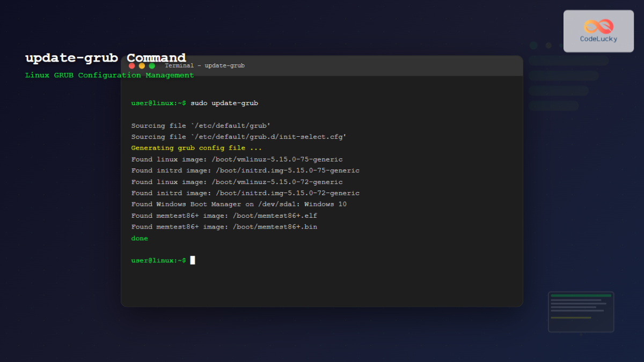Click the blinking cursor block
This screenshot has height=362, width=644.
pos(193,260)
